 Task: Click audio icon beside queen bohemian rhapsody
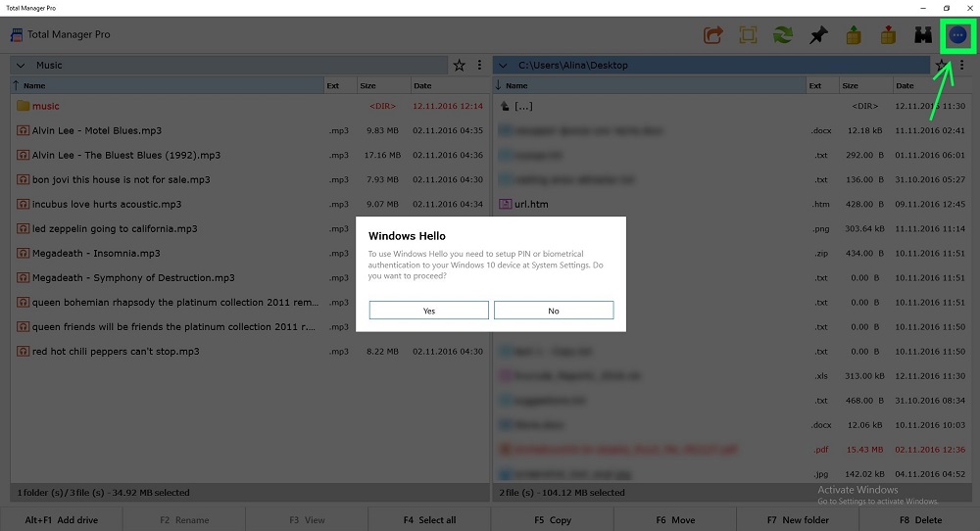24,303
